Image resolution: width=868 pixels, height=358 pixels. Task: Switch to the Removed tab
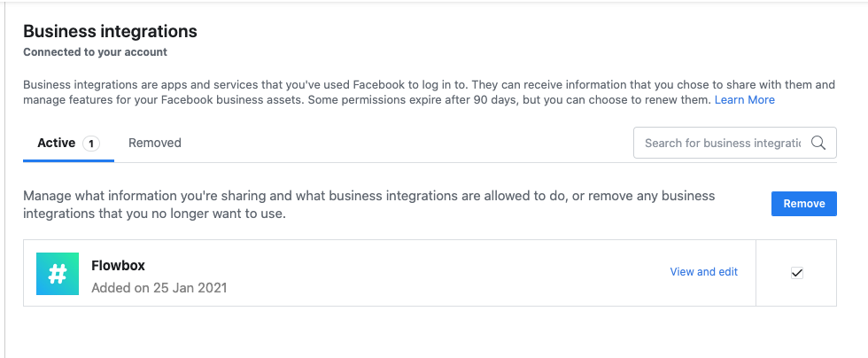(x=155, y=143)
